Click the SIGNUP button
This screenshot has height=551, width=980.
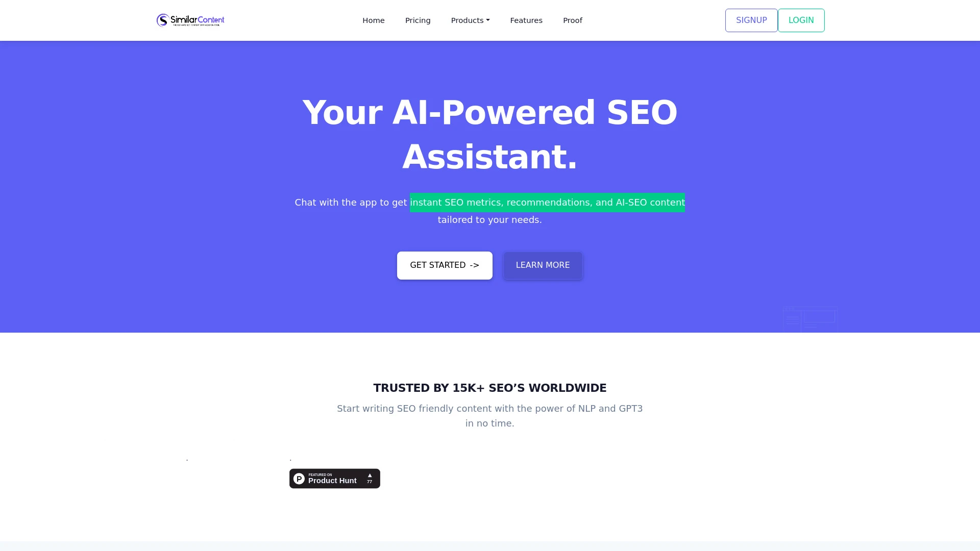[751, 20]
